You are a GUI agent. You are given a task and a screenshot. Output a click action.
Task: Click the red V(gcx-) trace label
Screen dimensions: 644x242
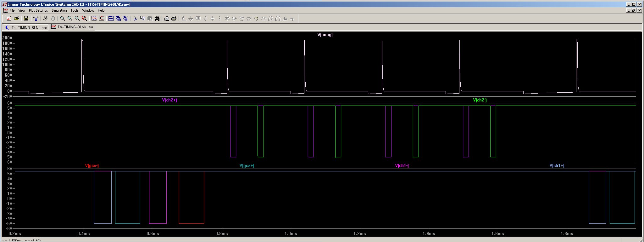(x=92, y=166)
